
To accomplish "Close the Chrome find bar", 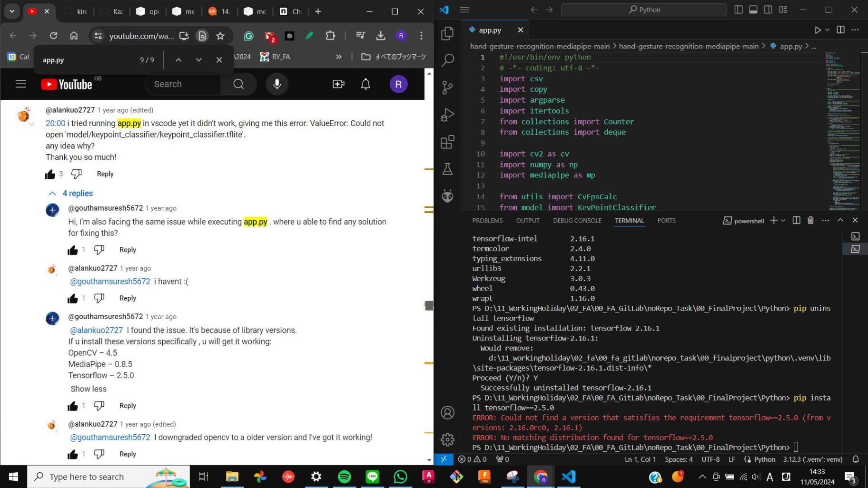I will point(219,60).
